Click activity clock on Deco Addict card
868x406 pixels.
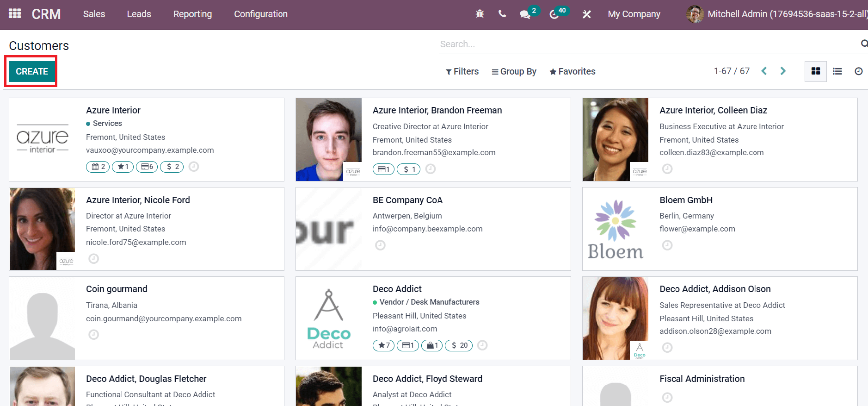pyautogui.click(x=482, y=345)
